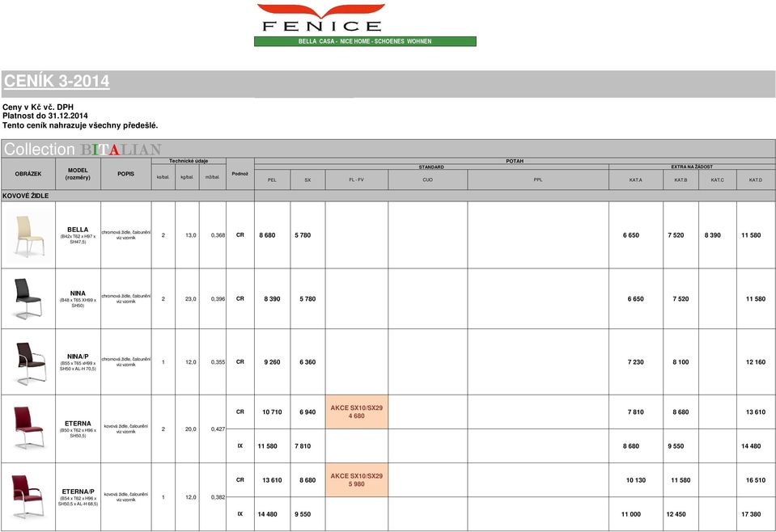Click the KAT.C column header
This screenshot has height=532, width=776.
(x=718, y=180)
